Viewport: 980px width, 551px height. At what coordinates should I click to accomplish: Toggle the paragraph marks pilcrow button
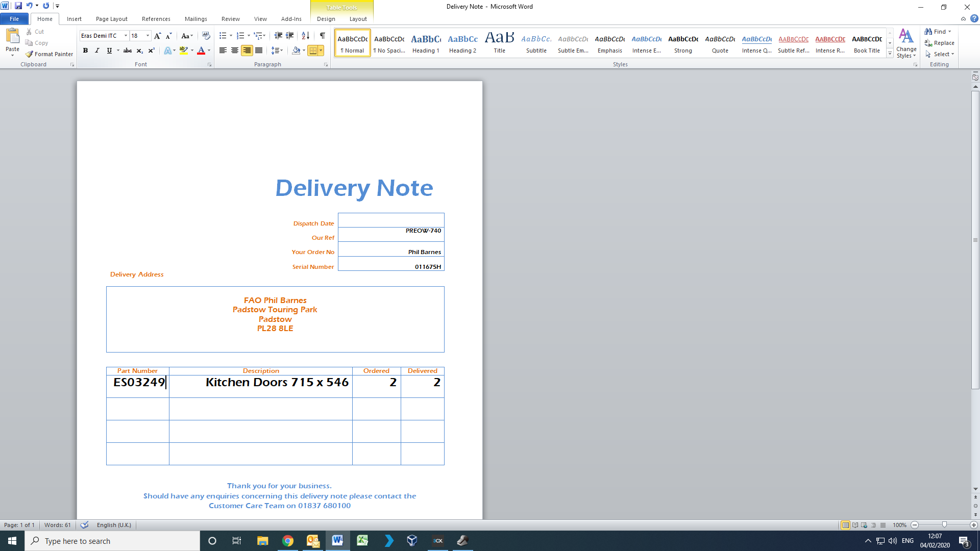(x=323, y=36)
